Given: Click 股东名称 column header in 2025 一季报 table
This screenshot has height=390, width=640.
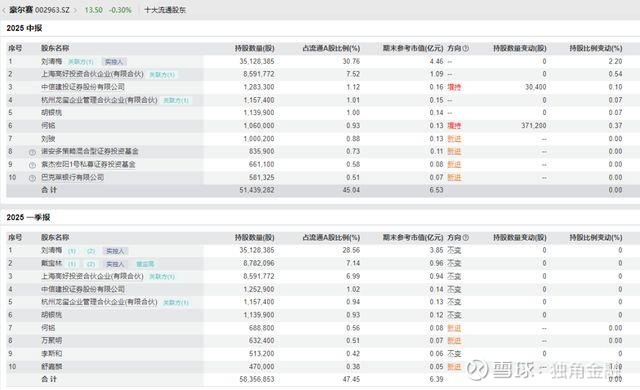Looking at the screenshot, I should click(x=55, y=237).
